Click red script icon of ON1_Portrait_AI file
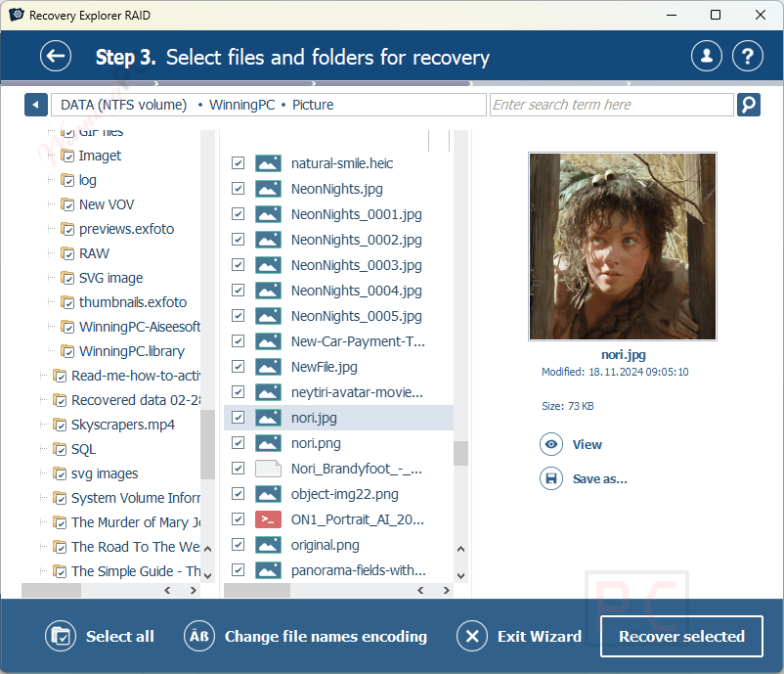The image size is (784, 674). 268,519
